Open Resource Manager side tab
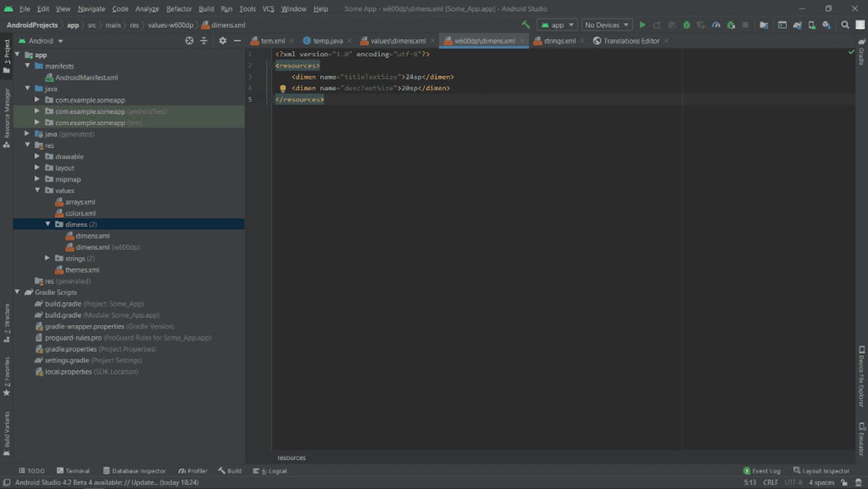Screen dimensions: 868x489 pyautogui.click(x=6, y=118)
